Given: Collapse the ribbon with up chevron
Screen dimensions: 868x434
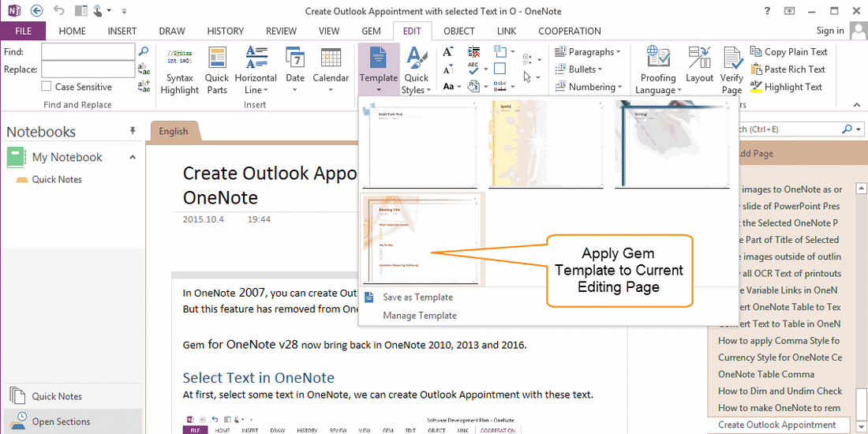Looking at the screenshot, I should (x=857, y=104).
